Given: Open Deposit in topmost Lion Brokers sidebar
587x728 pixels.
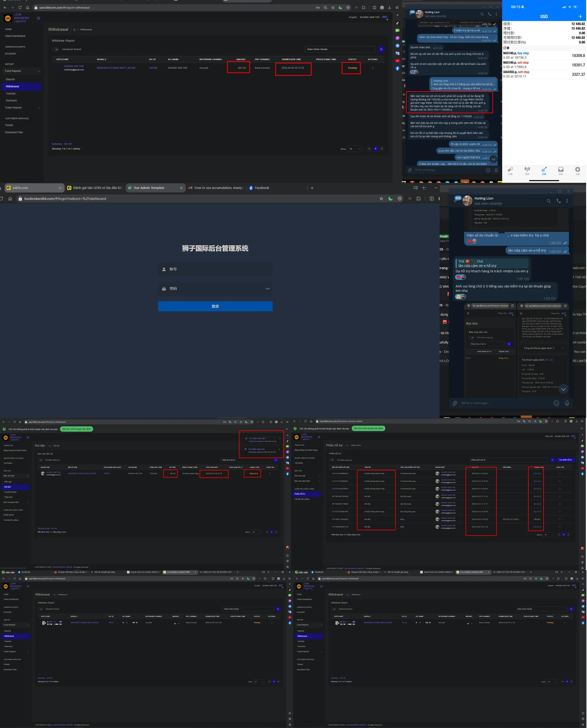Looking at the screenshot, I should pyautogui.click(x=11, y=80).
